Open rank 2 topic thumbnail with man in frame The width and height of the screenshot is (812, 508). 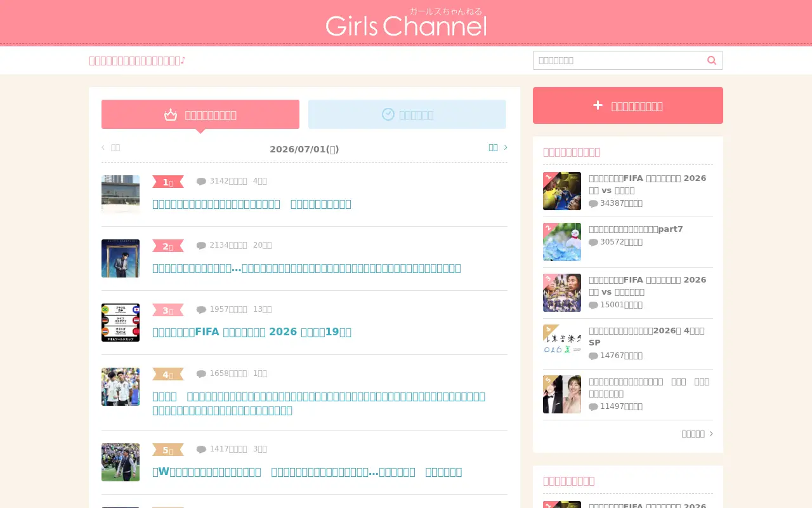point(121,258)
